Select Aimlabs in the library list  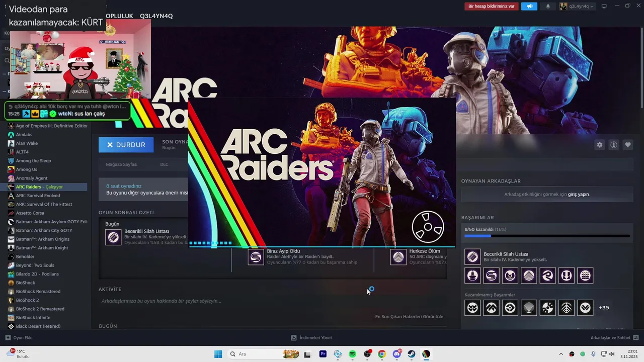coord(47,135)
